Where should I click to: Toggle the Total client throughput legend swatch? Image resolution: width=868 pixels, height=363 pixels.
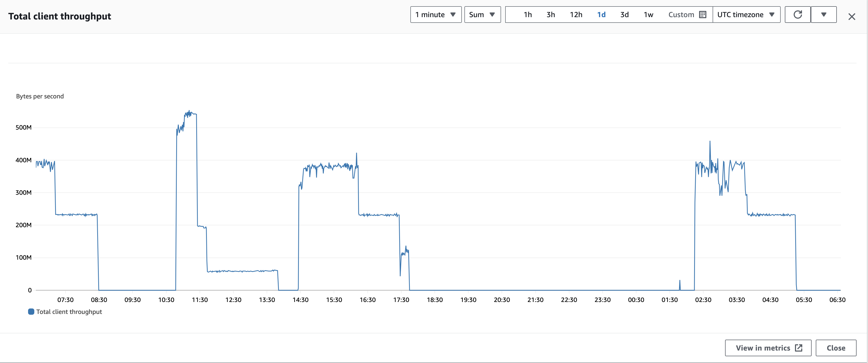(31, 312)
